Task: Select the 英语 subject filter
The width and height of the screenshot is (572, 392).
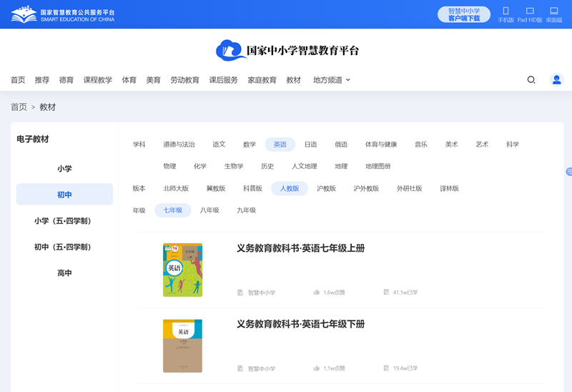Action: tap(280, 144)
